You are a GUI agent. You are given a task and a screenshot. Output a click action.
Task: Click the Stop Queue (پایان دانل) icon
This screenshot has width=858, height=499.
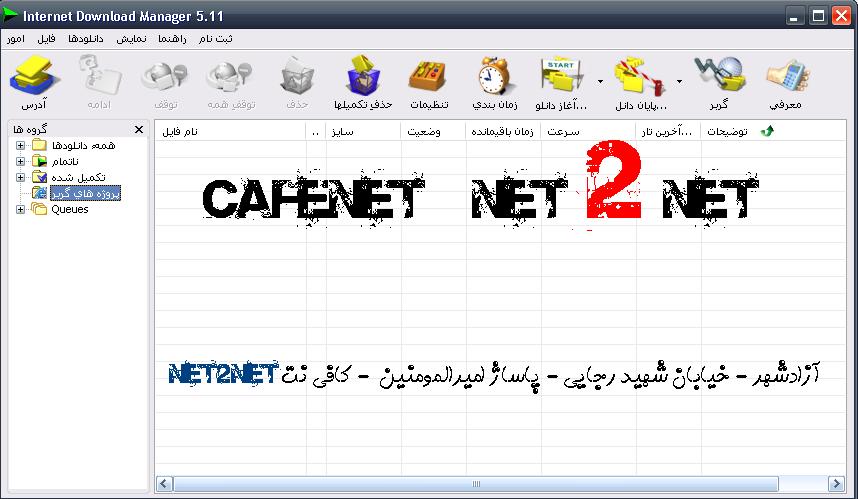pos(640,77)
